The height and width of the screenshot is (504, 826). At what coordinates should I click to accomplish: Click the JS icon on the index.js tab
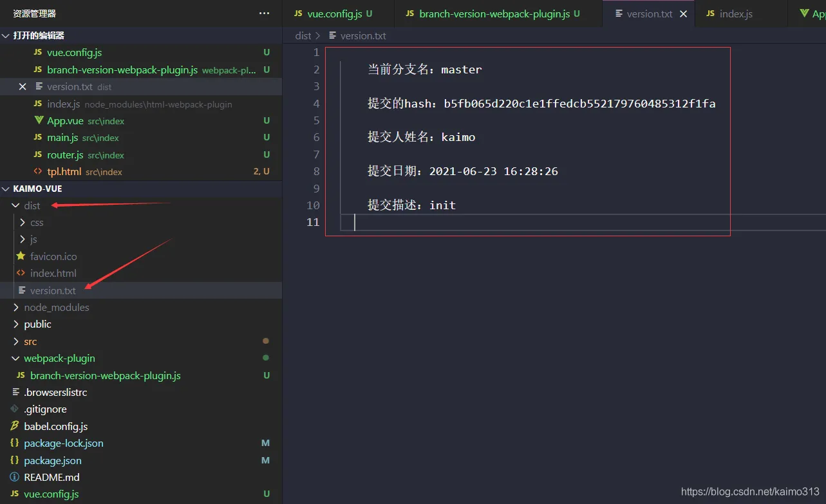pyautogui.click(x=710, y=14)
